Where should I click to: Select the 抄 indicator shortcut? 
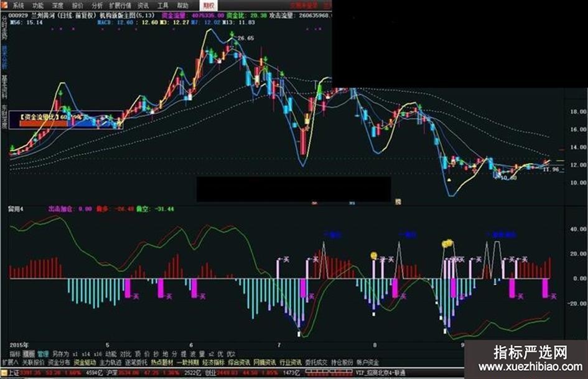(156, 354)
